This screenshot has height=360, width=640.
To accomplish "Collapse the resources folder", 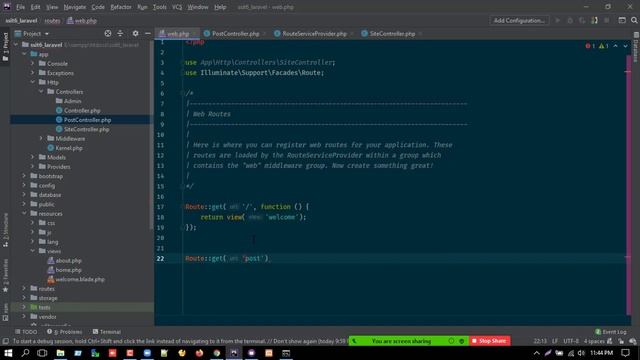I will tap(24, 213).
